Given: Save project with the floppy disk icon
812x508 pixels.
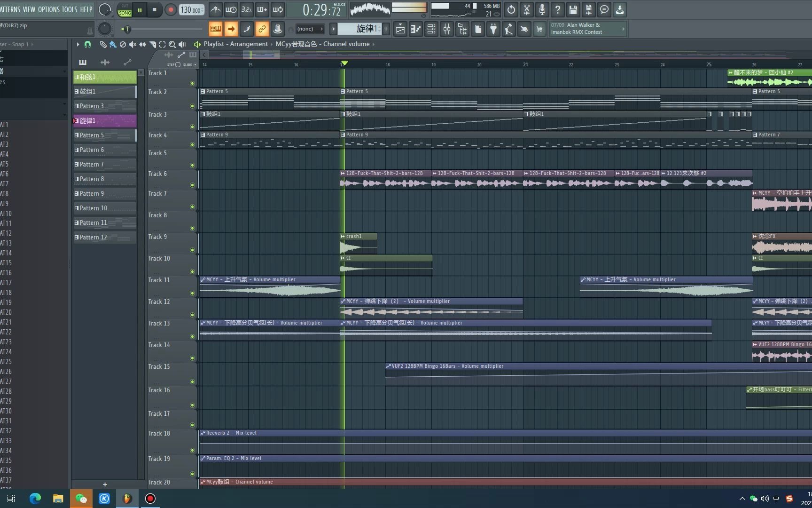Looking at the screenshot, I should 573,9.
